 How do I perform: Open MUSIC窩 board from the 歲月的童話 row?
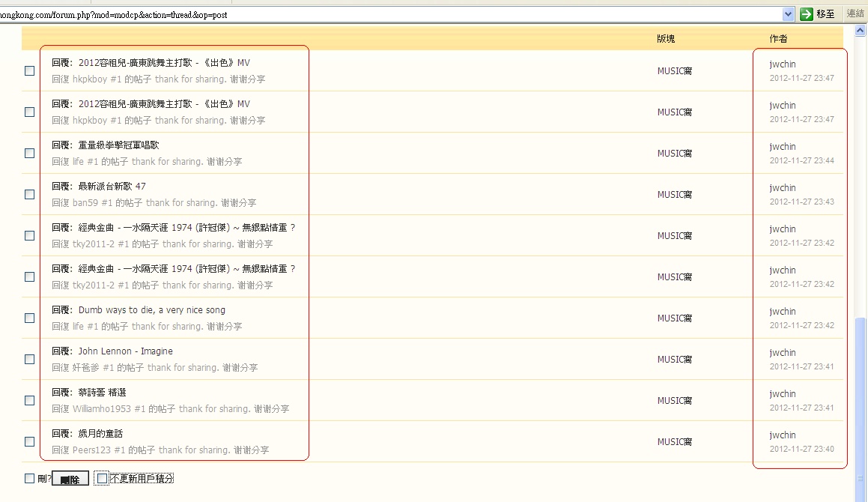pos(674,442)
